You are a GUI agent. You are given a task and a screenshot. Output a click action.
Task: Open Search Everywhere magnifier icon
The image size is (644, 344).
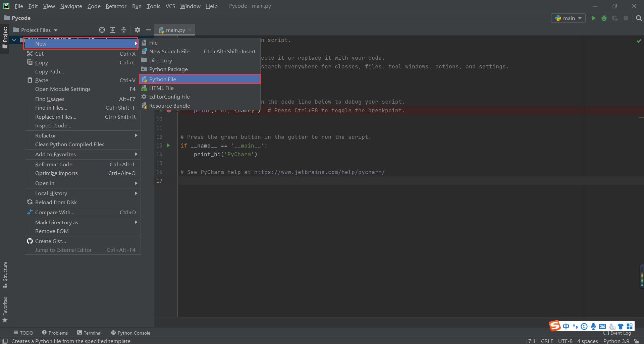pyautogui.click(x=639, y=18)
